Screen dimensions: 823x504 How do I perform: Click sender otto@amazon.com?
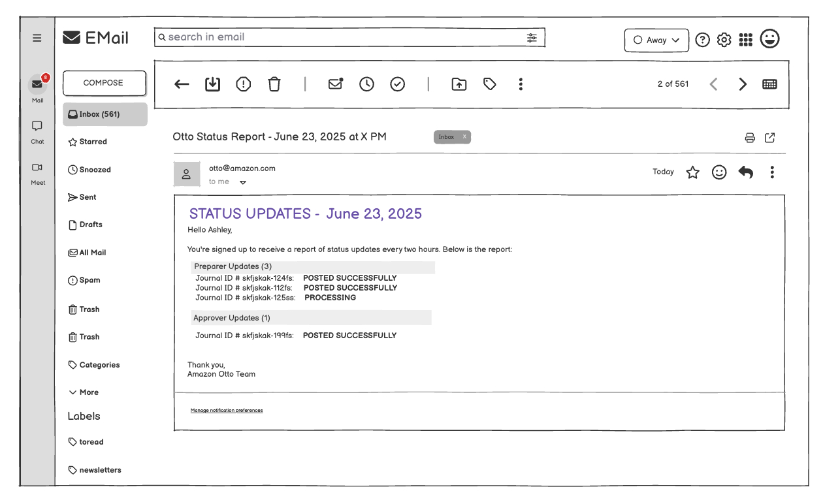click(x=242, y=168)
